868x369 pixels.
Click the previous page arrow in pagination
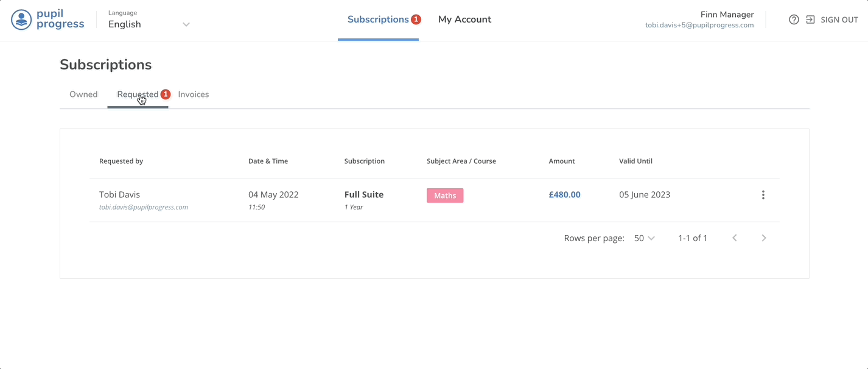734,237
